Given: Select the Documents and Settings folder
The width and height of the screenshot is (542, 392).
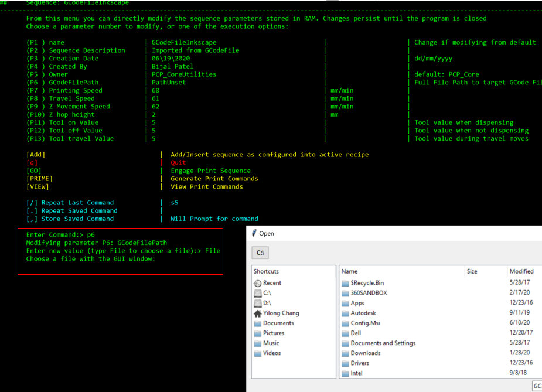Looking at the screenshot, I should click(383, 343).
